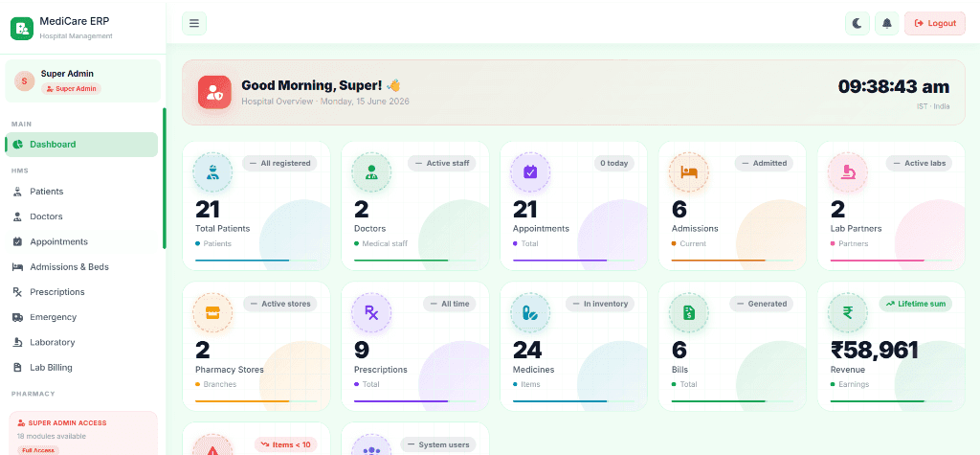Toggle dark mode moon icon
Viewport: 980px width, 455px height.
(x=857, y=23)
